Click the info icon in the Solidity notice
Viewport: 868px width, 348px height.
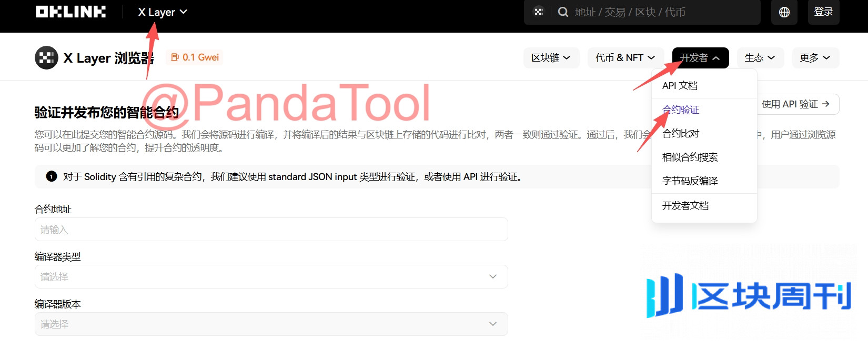pyautogui.click(x=52, y=176)
